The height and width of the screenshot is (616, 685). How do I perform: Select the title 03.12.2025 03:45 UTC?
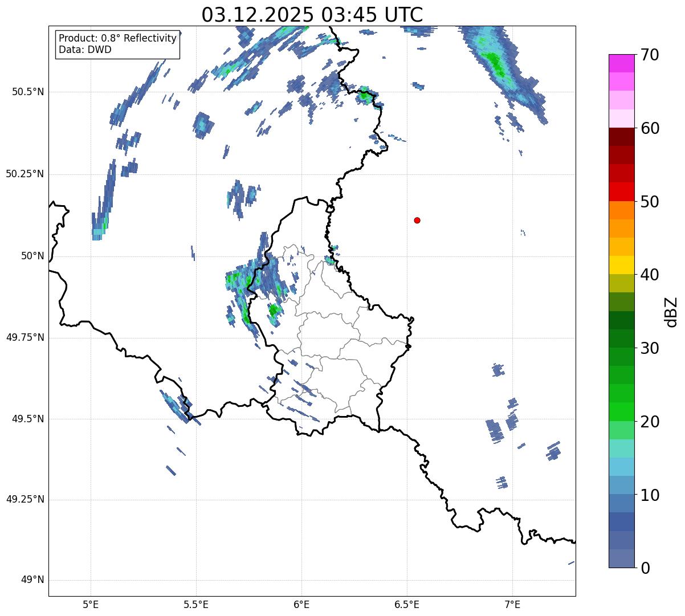(x=312, y=14)
